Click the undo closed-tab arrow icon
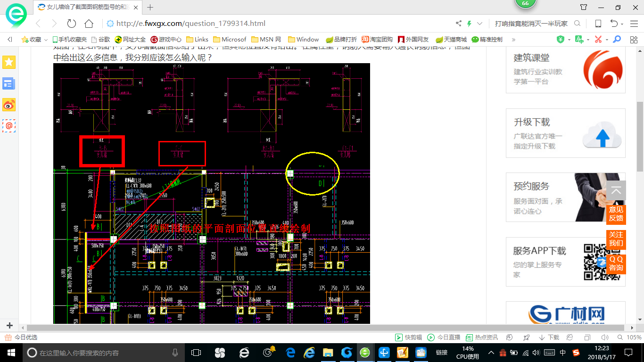The width and height of the screenshot is (644, 362). tap(614, 24)
